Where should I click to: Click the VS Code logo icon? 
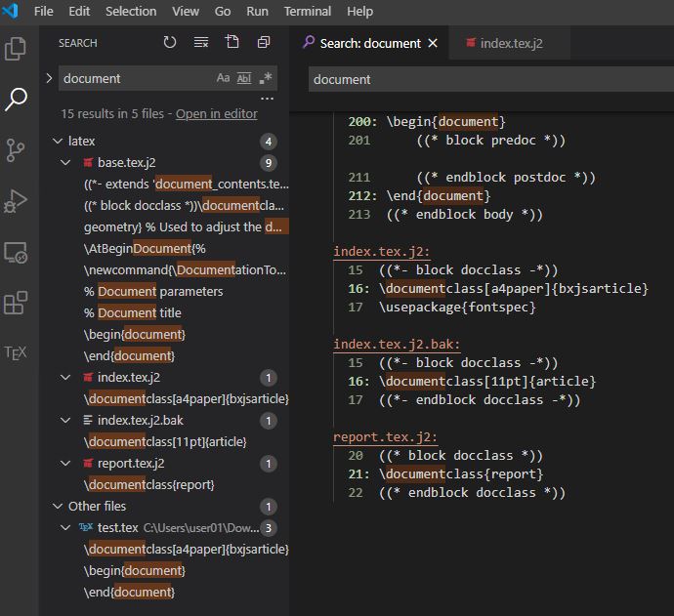click(10, 11)
